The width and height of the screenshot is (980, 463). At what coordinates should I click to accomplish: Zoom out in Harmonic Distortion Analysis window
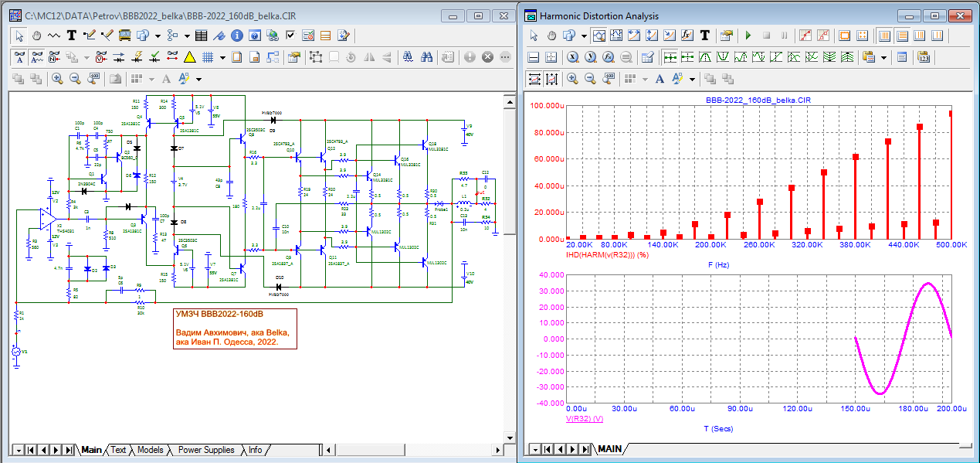(590, 79)
